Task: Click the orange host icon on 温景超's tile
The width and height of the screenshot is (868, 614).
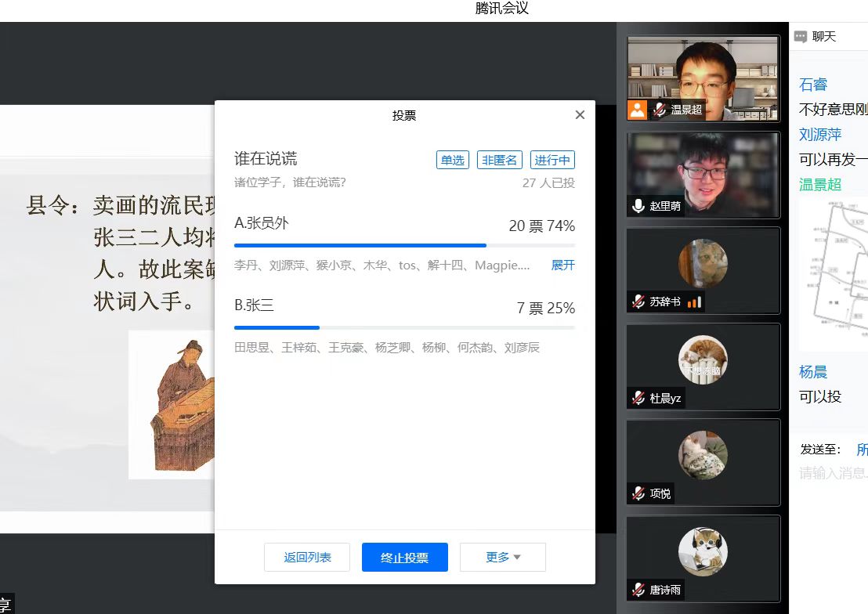Action: pos(638,110)
